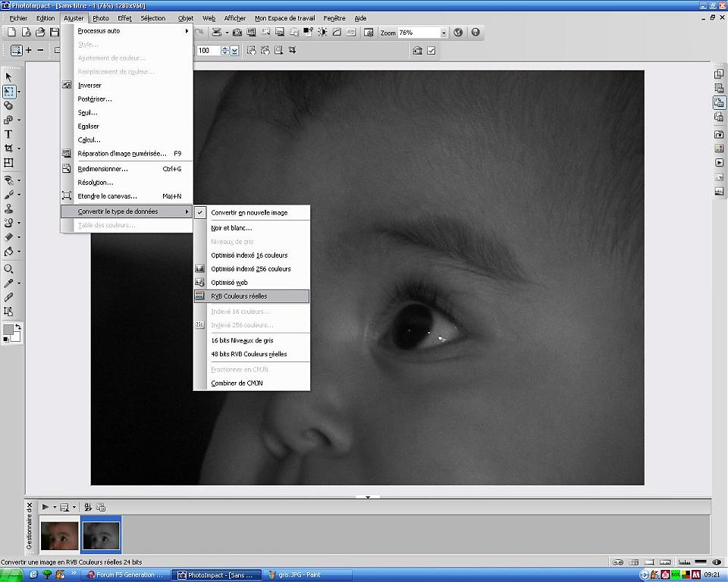
Task: Select the Text tool
Action: point(8,134)
